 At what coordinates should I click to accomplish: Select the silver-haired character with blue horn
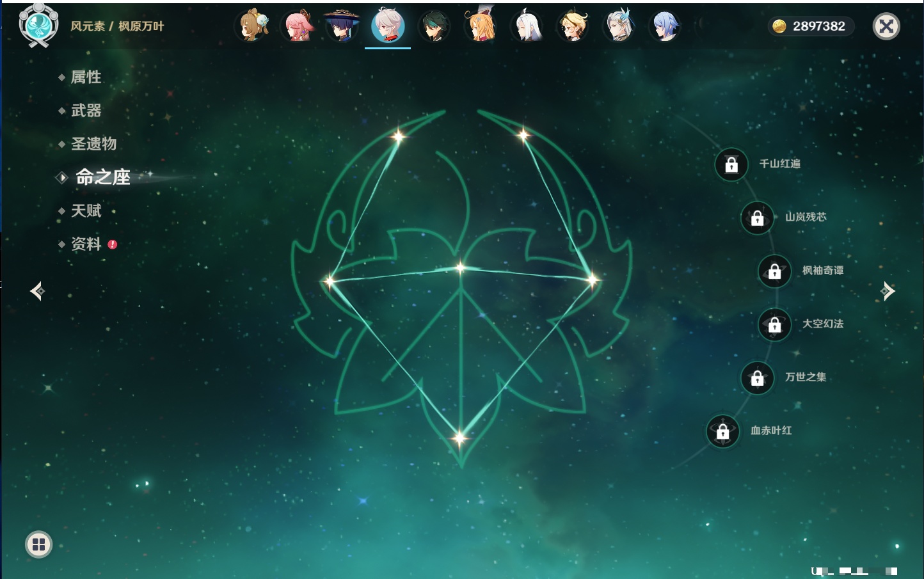(619, 26)
